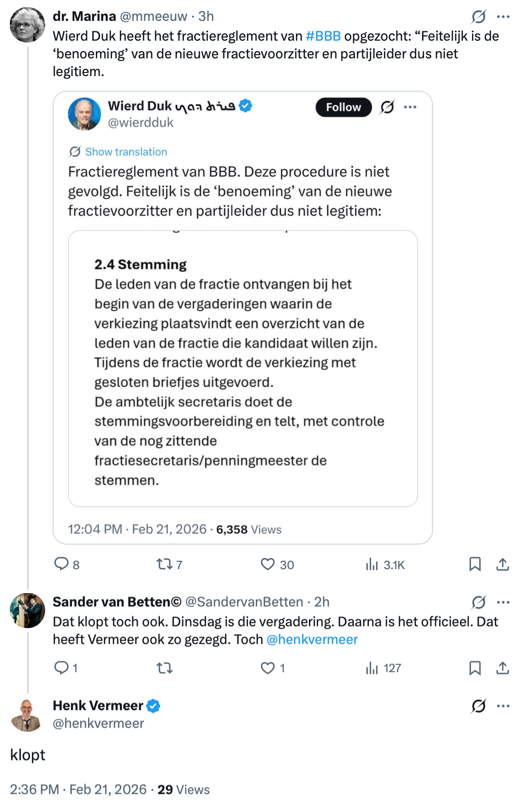Viewport: 521px width, 812px height.
Task: Open Grok icon on dr. Marina's post
Action: click(478, 17)
